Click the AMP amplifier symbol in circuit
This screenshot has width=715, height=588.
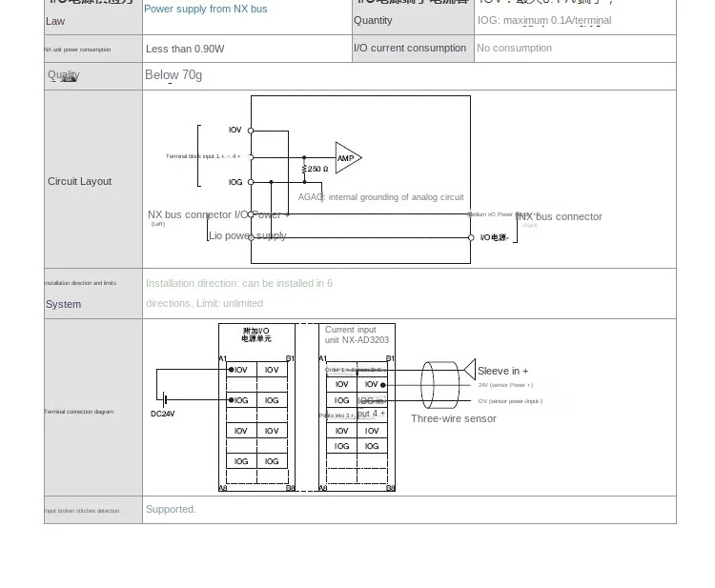click(x=348, y=157)
